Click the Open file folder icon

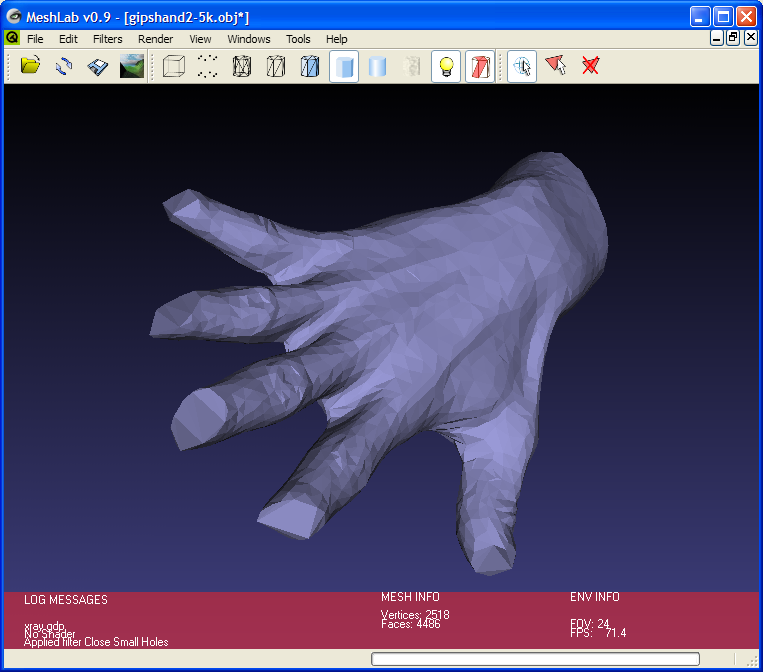pos(30,67)
